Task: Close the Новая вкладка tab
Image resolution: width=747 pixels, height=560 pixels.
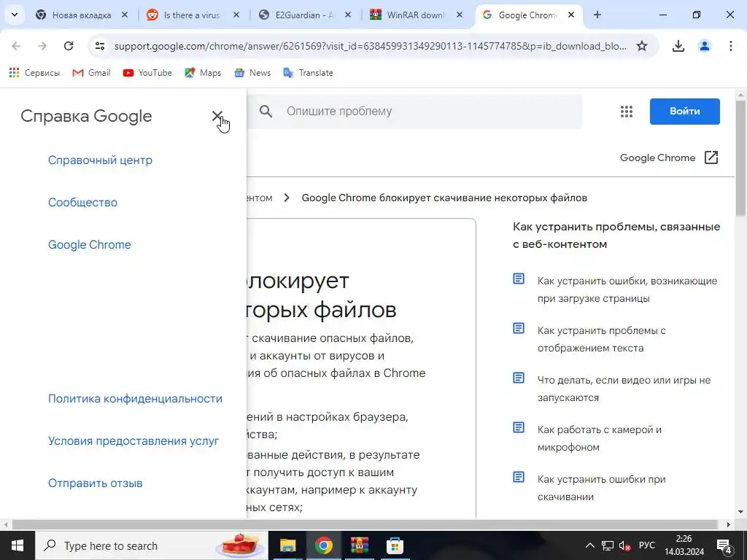Action: (x=124, y=15)
